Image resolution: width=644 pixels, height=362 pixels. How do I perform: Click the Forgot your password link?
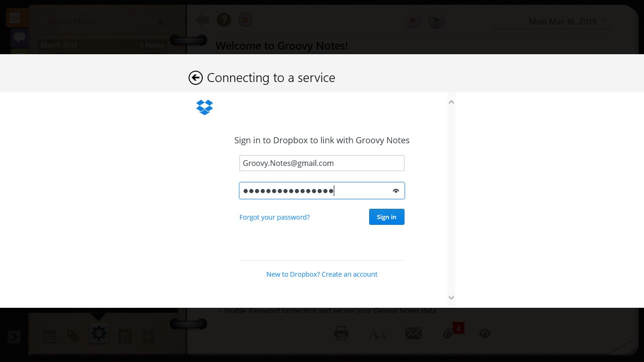click(274, 217)
